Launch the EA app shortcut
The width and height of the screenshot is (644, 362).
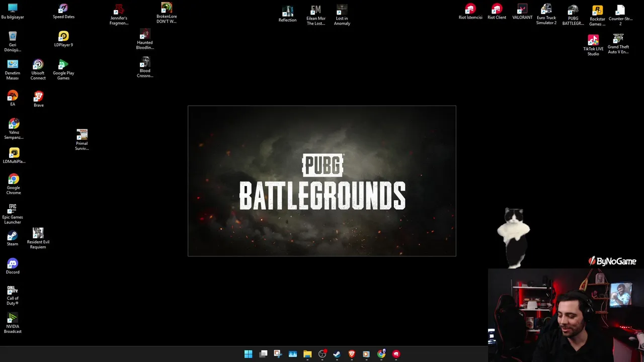(13, 98)
